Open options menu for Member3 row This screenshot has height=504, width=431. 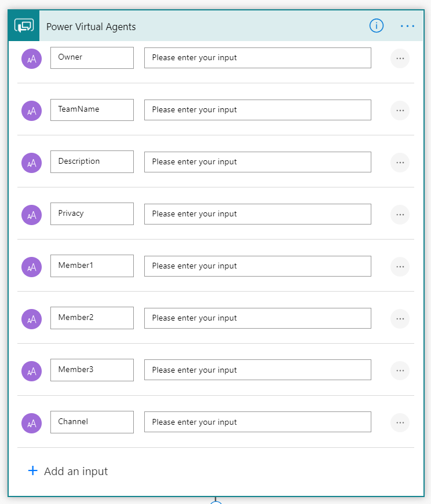pos(400,371)
